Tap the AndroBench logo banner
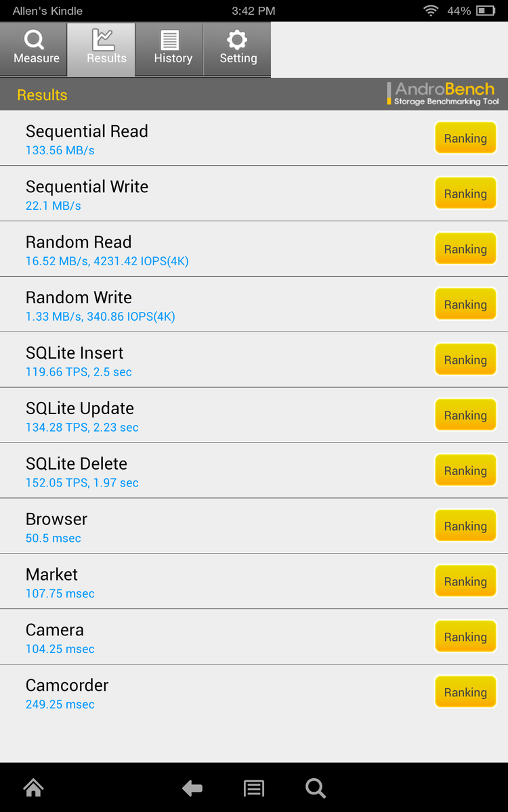Screen dimensions: 508x812 click(x=445, y=94)
